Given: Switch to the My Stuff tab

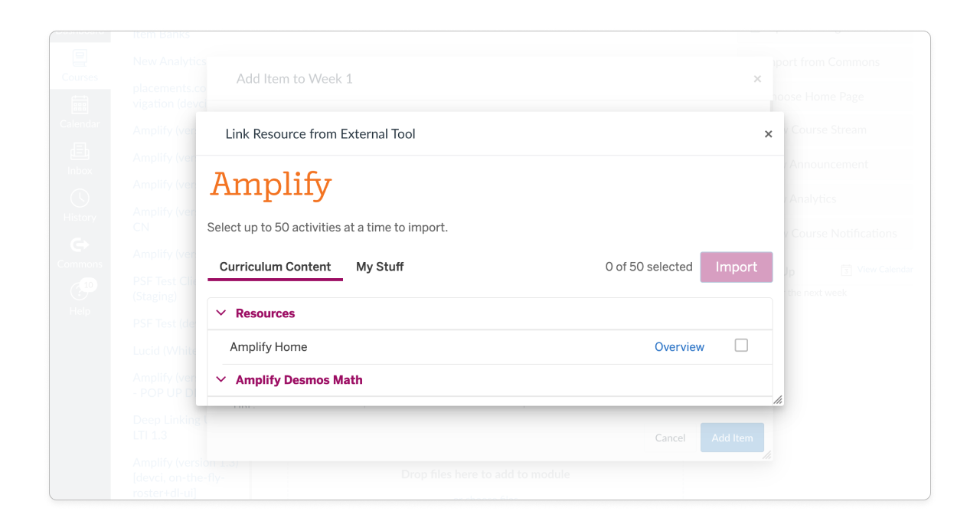Looking at the screenshot, I should pyautogui.click(x=380, y=267).
